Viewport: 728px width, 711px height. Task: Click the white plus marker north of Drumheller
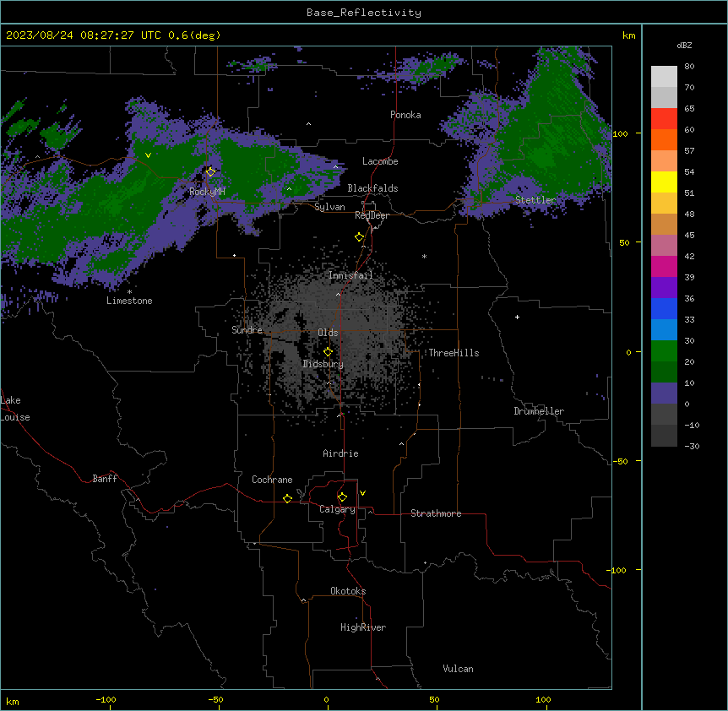tap(517, 317)
